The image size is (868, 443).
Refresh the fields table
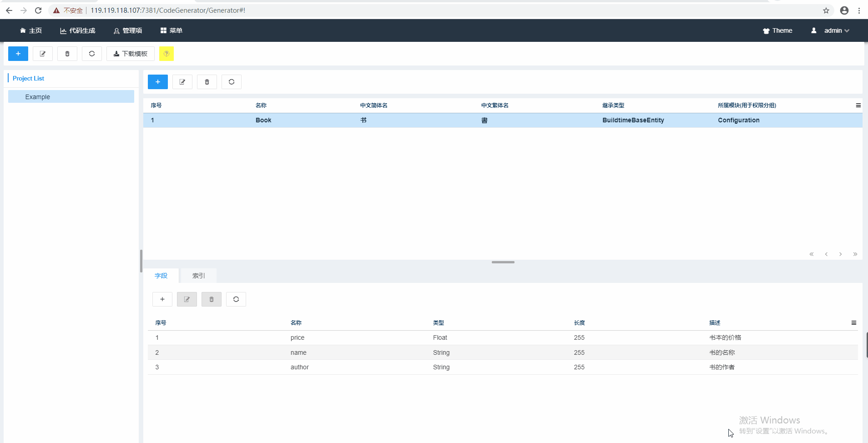coord(236,299)
